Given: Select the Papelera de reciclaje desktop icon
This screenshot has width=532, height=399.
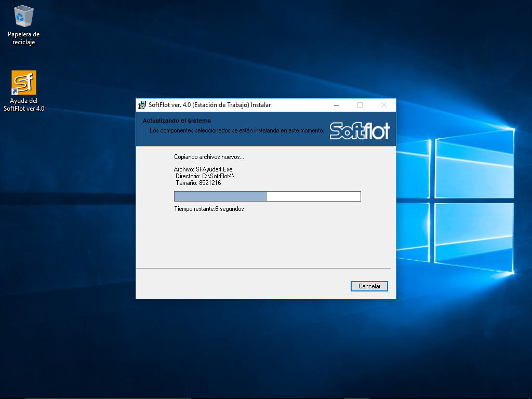Looking at the screenshot, I should [x=23, y=17].
